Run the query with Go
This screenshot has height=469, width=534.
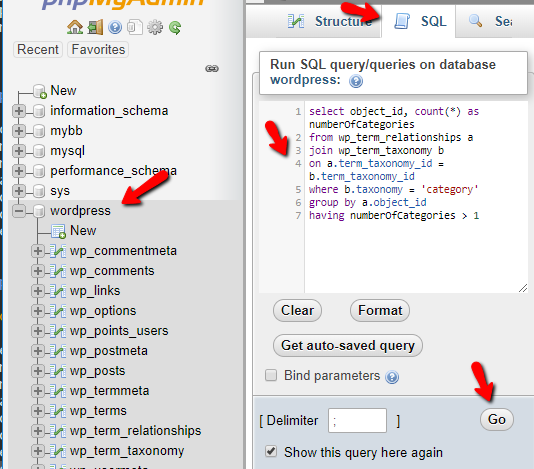(x=497, y=420)
